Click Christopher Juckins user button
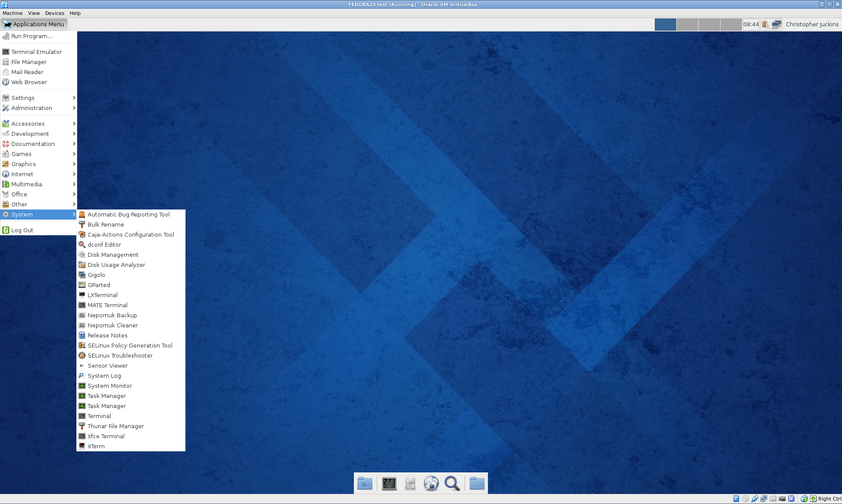The image size is (842, 504). [812, 25]
